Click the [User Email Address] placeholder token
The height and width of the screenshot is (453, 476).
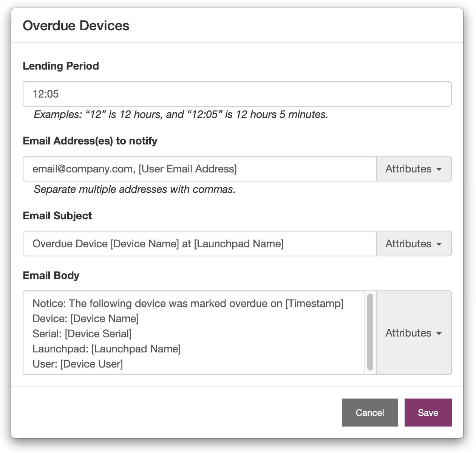click(188, 169)
